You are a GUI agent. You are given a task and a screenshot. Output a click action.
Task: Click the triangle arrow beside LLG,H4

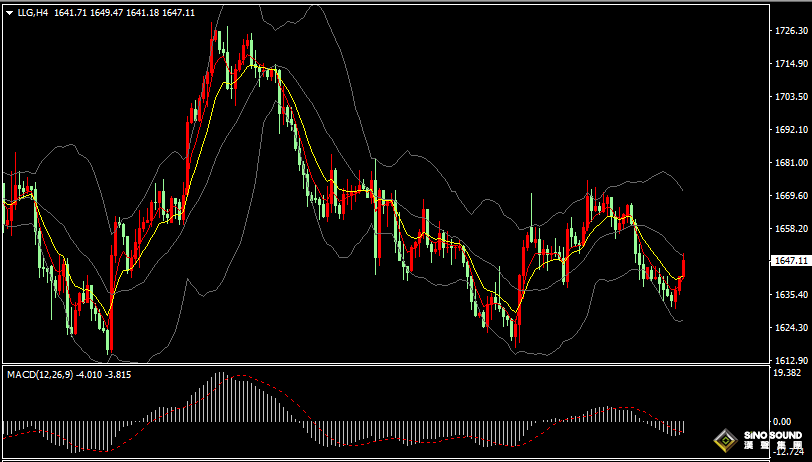pyautogui.click(x=9, y=12)
